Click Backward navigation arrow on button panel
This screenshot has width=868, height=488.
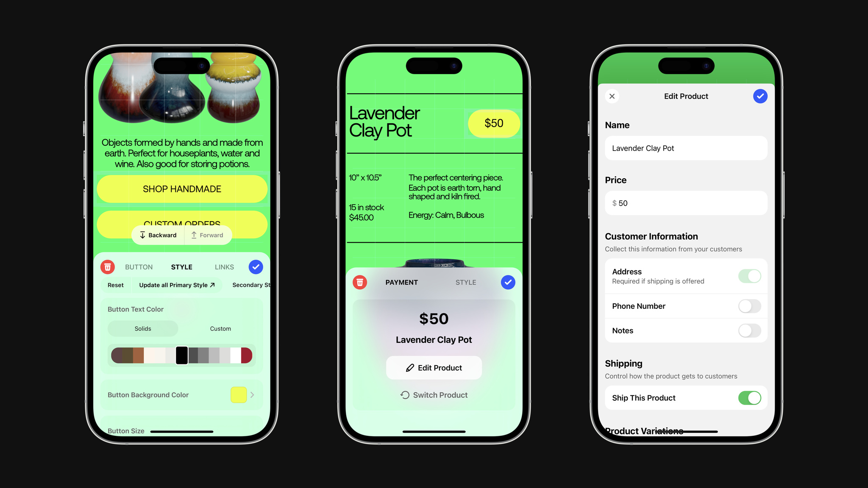(157, 235)
